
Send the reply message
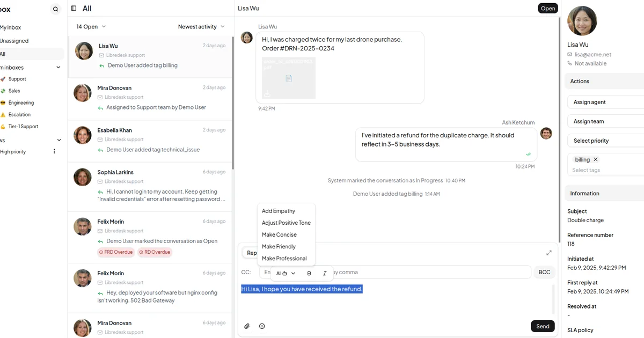[543, 326]
